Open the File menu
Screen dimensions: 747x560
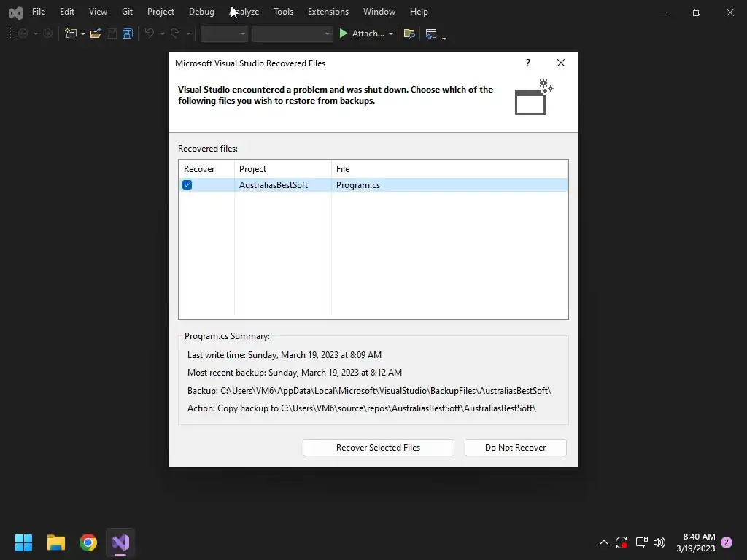(39, 12)
